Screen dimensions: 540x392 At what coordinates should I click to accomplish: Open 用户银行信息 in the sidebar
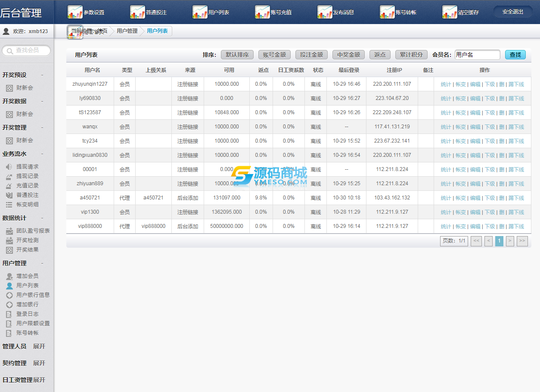[x=33, y=295]
